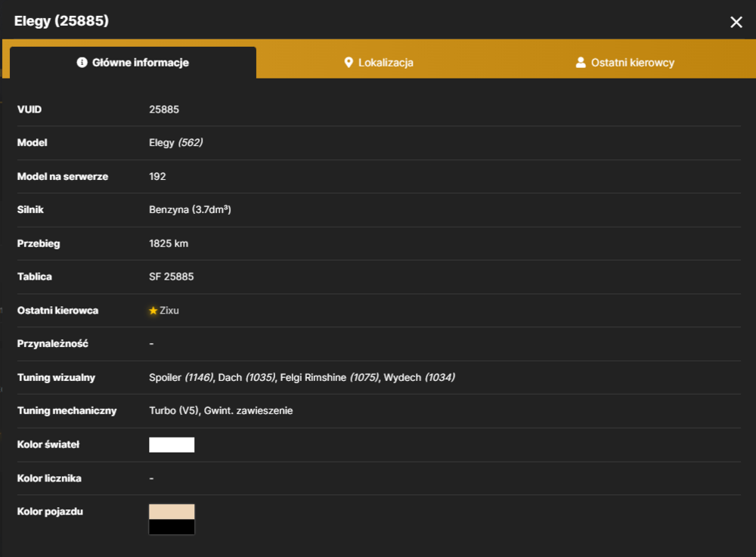The width and height of the screenshot is (756, 557).
Task: Click the Spoiler (1146) tuning entry
Action: (181, 377)
